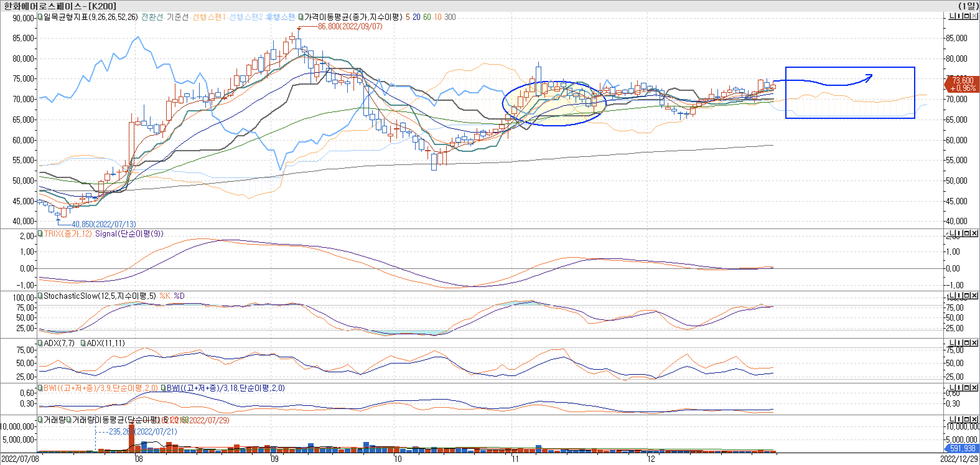Screen dimensions: 980x465
Task: Maximize the TRIX indicator panel
Action: pyautogui.click(x=967, y=233)
